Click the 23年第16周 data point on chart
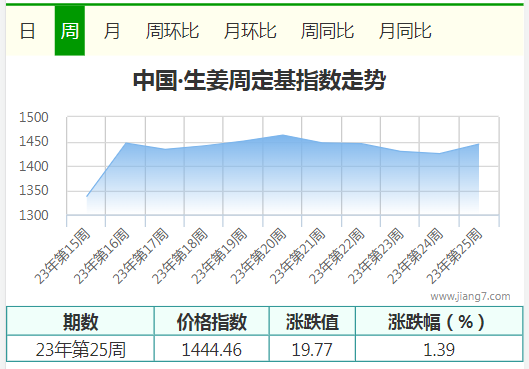Screen dimensions: 529x369 point(126,143)
